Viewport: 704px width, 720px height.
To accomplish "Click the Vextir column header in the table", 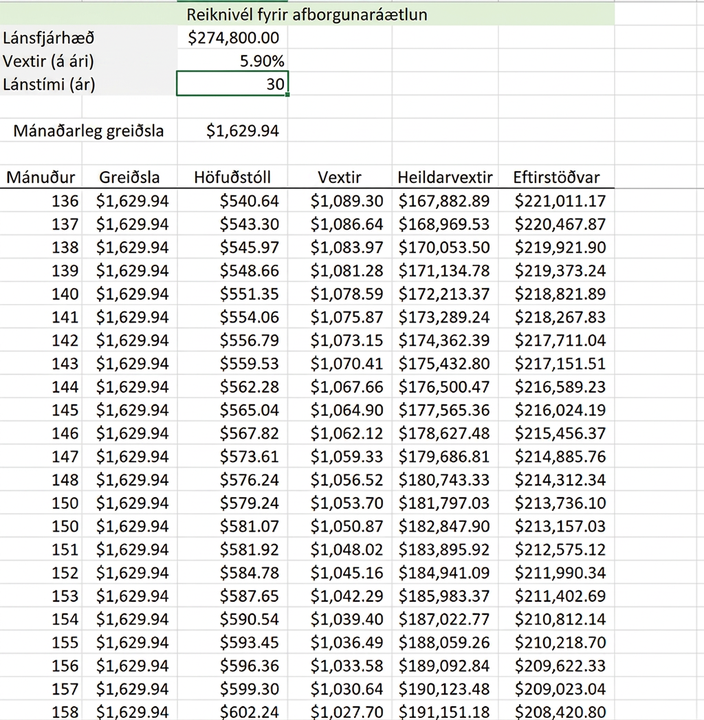I will click(340, 177).
